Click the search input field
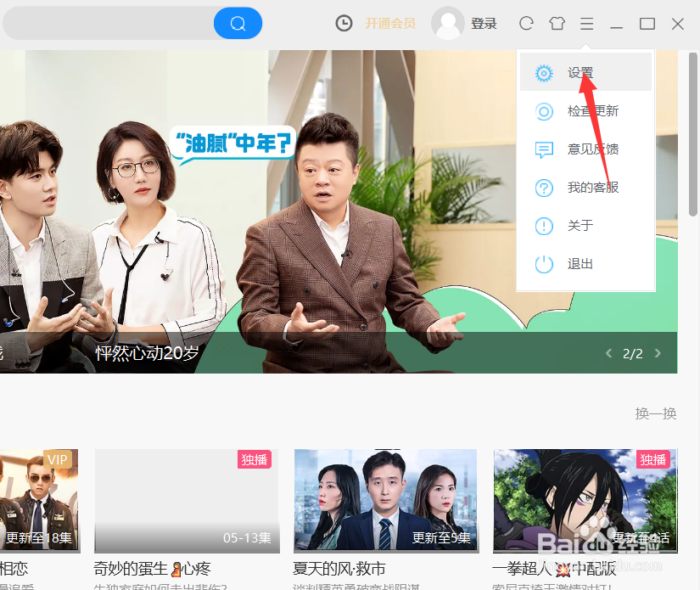 coord(109,23)
